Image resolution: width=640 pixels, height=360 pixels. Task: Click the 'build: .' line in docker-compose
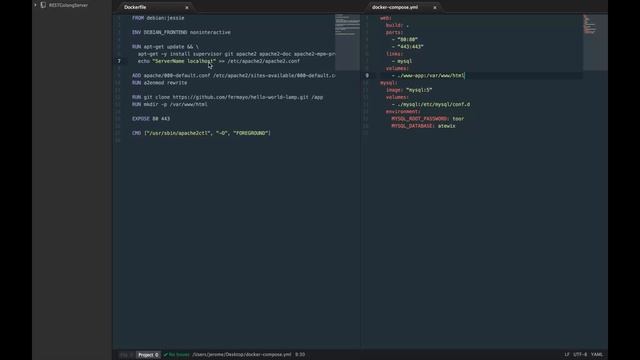397,25
